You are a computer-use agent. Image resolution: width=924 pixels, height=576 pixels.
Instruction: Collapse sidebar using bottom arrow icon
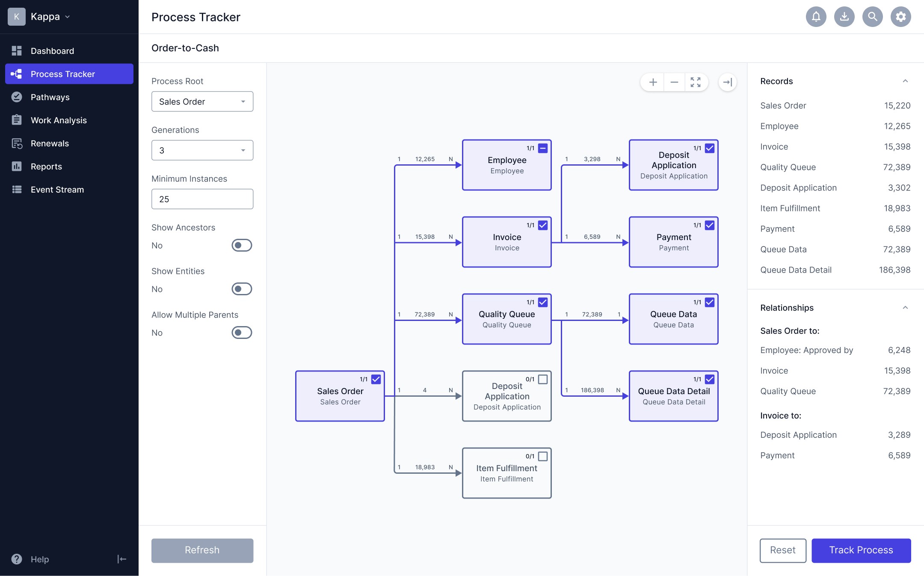point(121,559)
